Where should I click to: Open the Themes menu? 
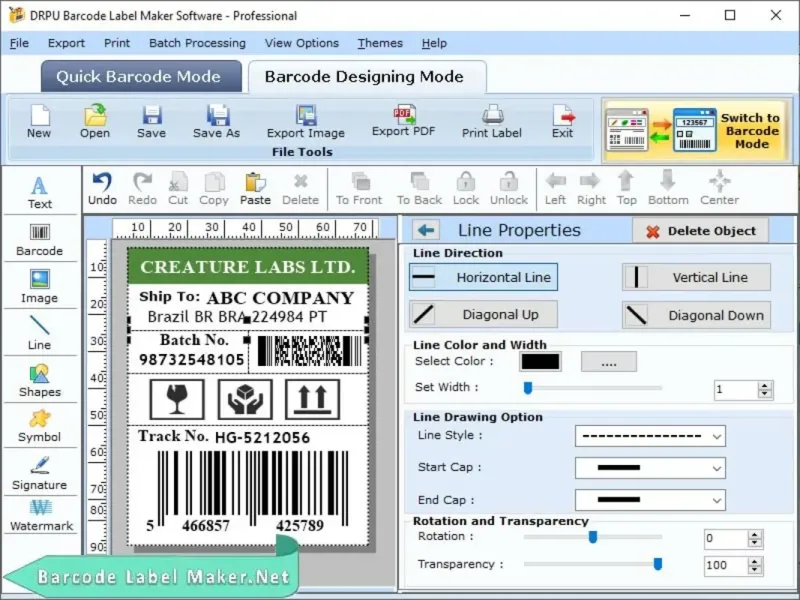pyautogui.click(x=380, y=43)
